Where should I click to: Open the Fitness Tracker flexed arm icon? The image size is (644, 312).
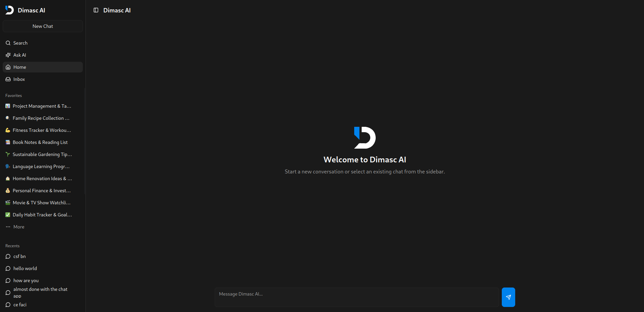(8, 130)
